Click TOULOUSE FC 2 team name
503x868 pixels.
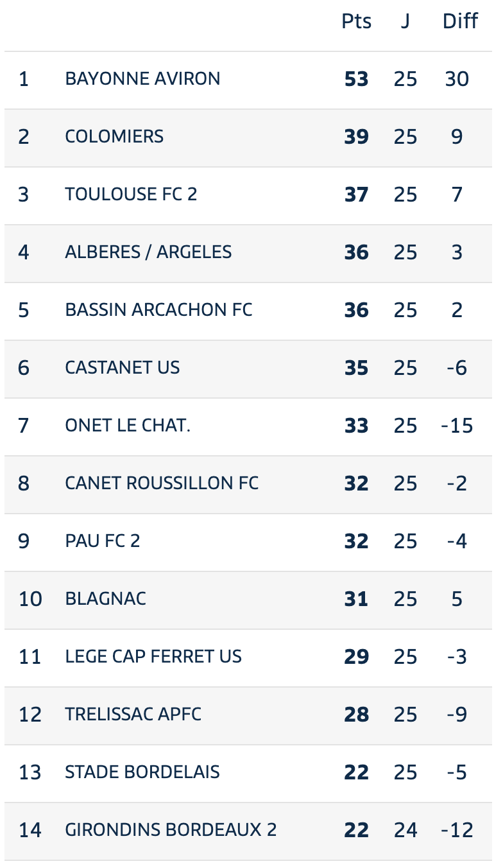(131, 194)
